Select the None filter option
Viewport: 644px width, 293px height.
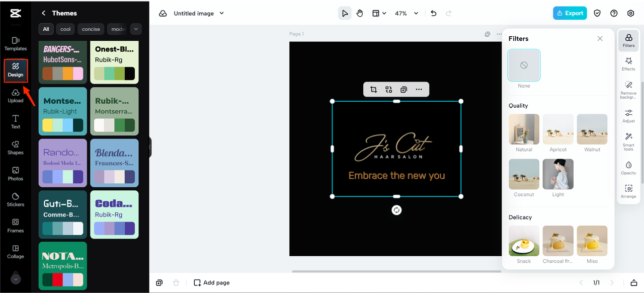pyautogui.click(x=524, y=65)
